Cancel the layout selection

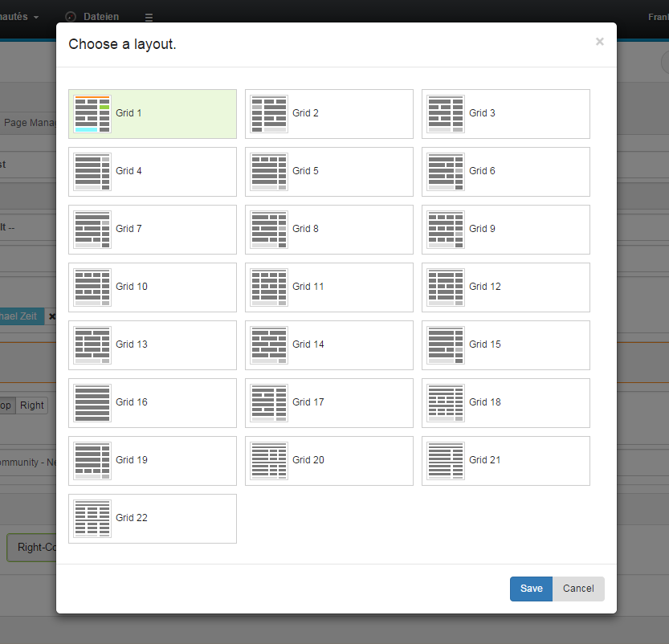pyautogui.click(x=578, y=588)
